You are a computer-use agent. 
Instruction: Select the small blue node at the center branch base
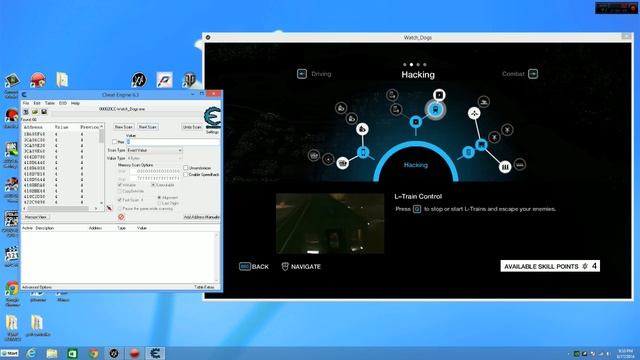416,122
